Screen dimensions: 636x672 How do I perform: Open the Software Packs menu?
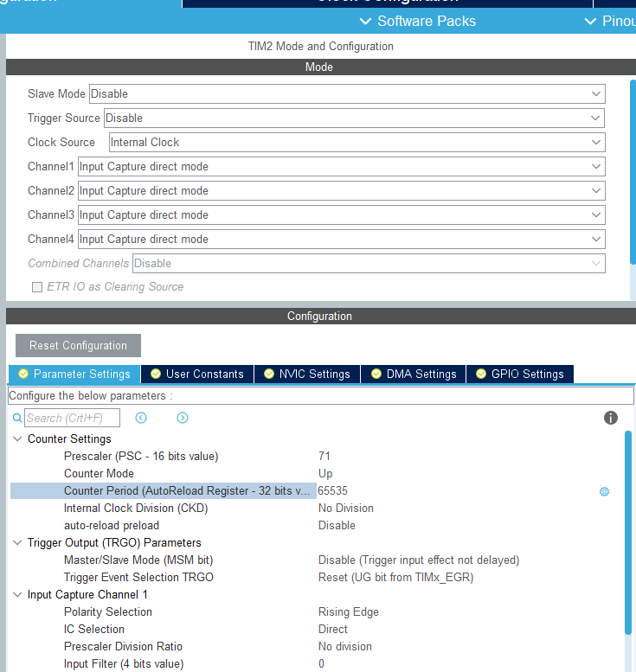pos(418,21)
